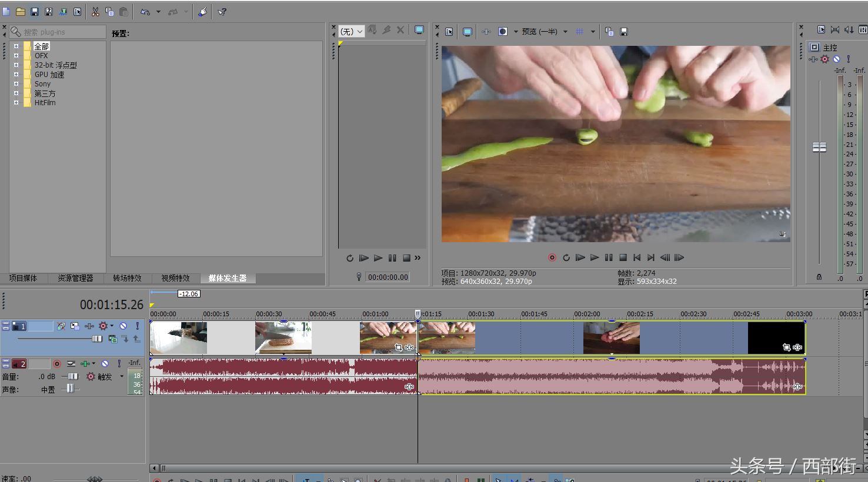This screenshot has height=482, width=868.
Task: Click the audio track 音量 volume slider handle
Action: [x=72, y=376]
